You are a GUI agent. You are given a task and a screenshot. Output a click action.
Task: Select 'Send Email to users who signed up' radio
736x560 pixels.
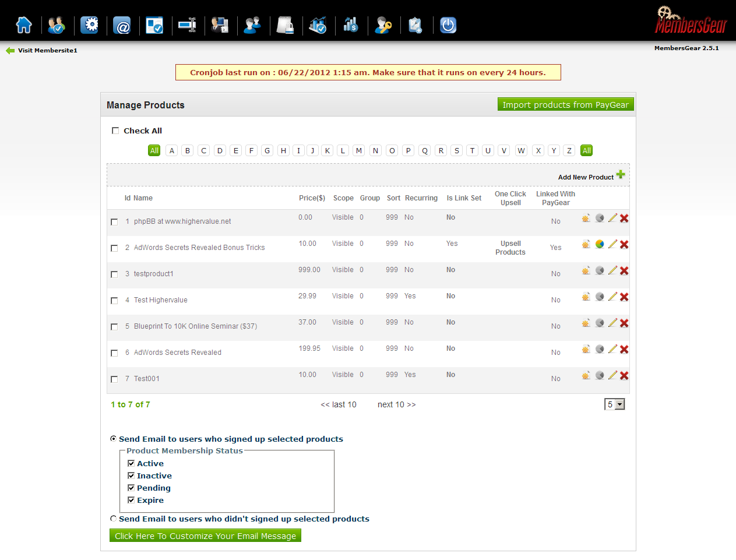(113, 439)
